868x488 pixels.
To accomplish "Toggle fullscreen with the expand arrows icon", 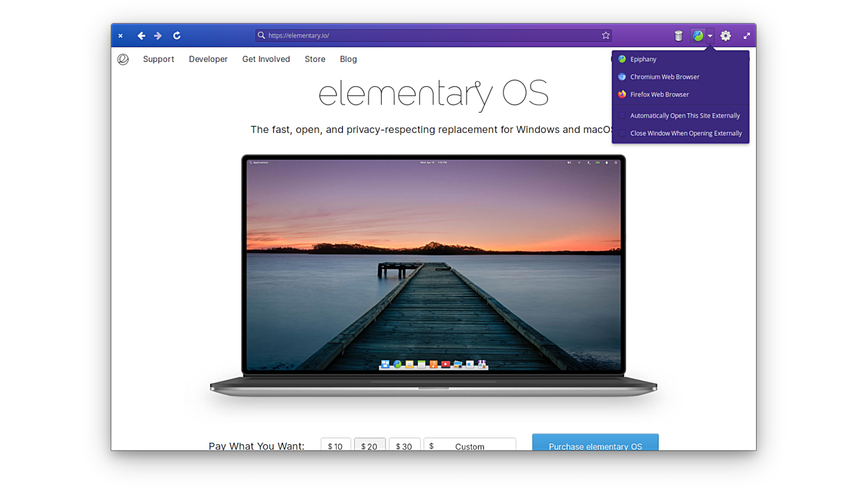I will pyautogui.click(x=746, y=36).
